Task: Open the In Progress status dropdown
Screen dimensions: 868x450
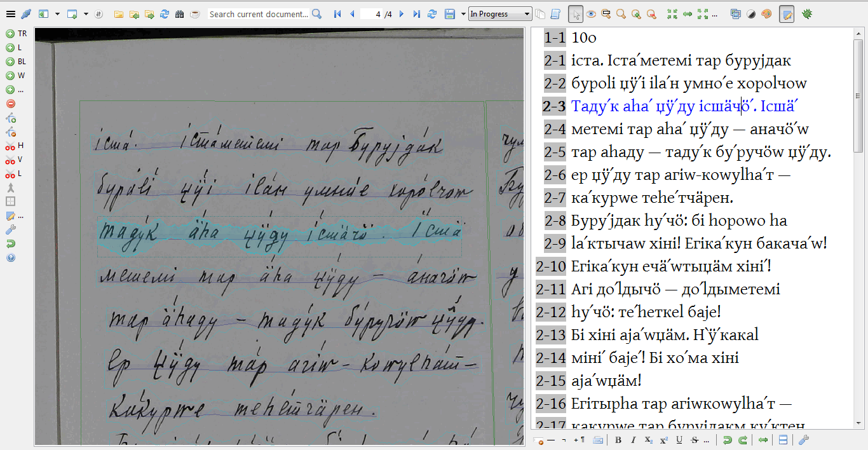Action: tap(500, 14)
